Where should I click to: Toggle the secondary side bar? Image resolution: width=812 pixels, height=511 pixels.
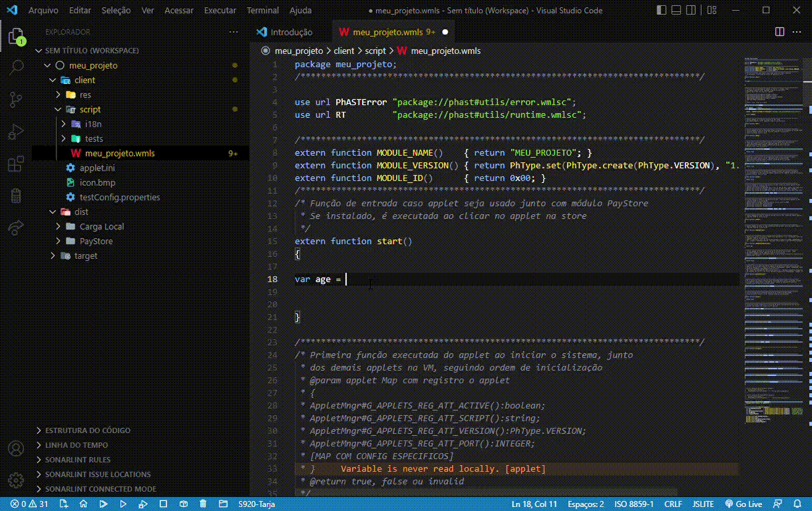coord(691,10)
